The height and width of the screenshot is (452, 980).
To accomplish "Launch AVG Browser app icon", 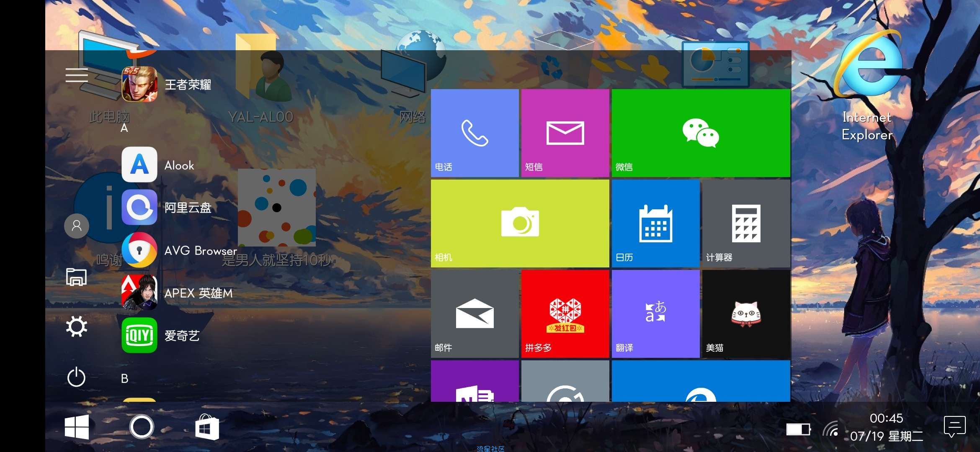I will point(139,250).
